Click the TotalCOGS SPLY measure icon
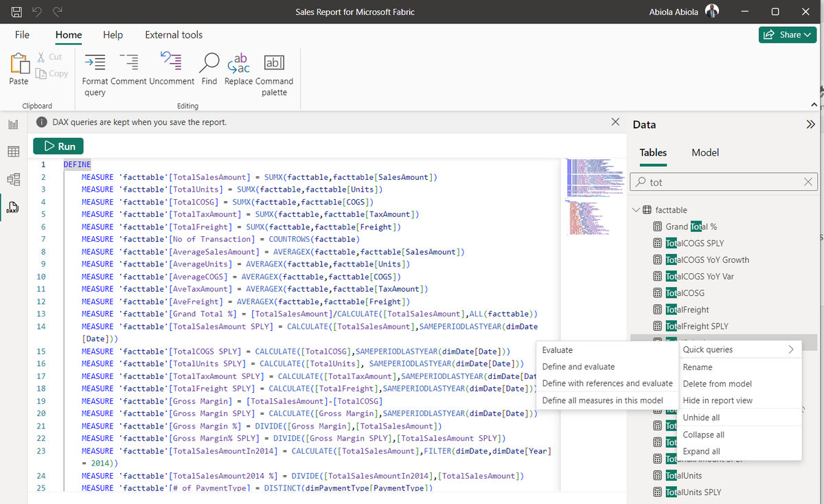This screenshot has height=504, width=824. click(x=657, y=243)
